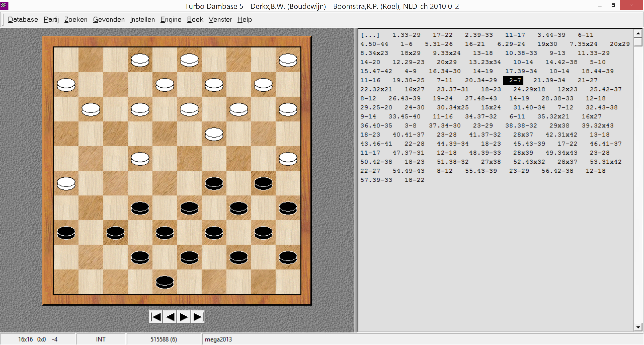This screenshot has width=644, height=345.
Task: Jump to last move of game
Action: (x=198, y=317)
